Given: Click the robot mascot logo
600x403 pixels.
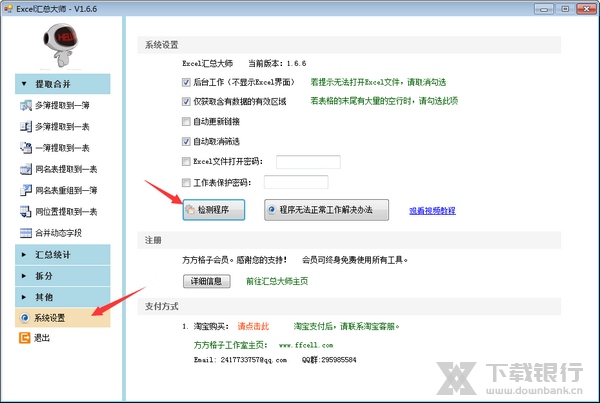Looking at the screenshot, I should (61, 45).
